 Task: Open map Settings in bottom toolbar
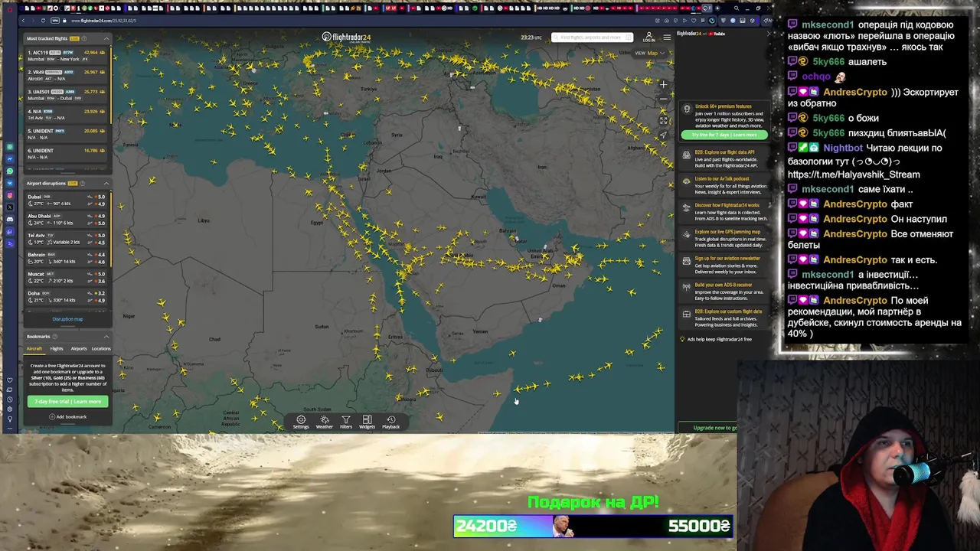click(301, 422)
